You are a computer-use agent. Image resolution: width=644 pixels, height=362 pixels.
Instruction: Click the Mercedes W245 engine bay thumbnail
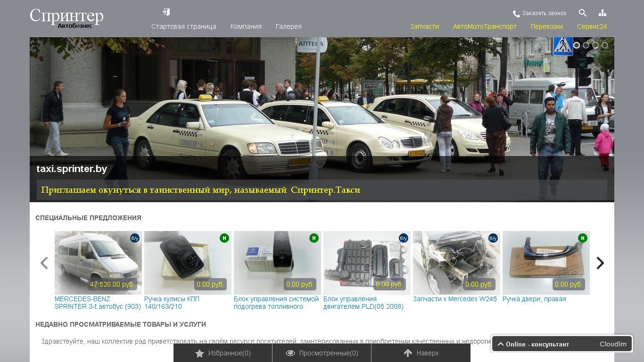456,263
